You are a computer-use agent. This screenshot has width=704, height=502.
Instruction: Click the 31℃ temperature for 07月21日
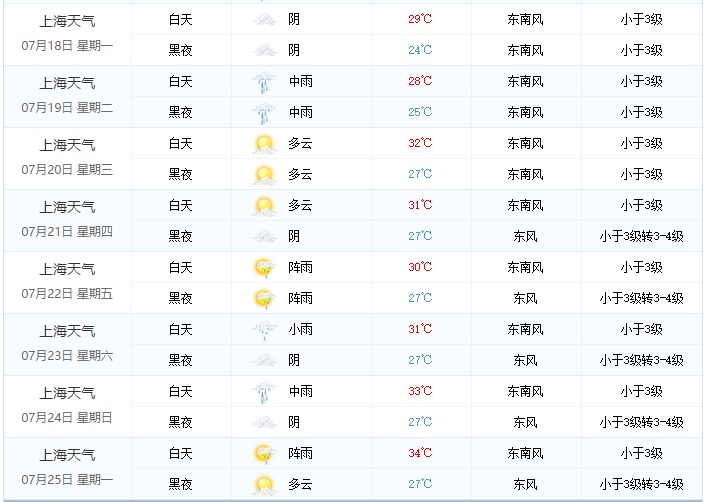pyautogui.click(x=420, y=205)
